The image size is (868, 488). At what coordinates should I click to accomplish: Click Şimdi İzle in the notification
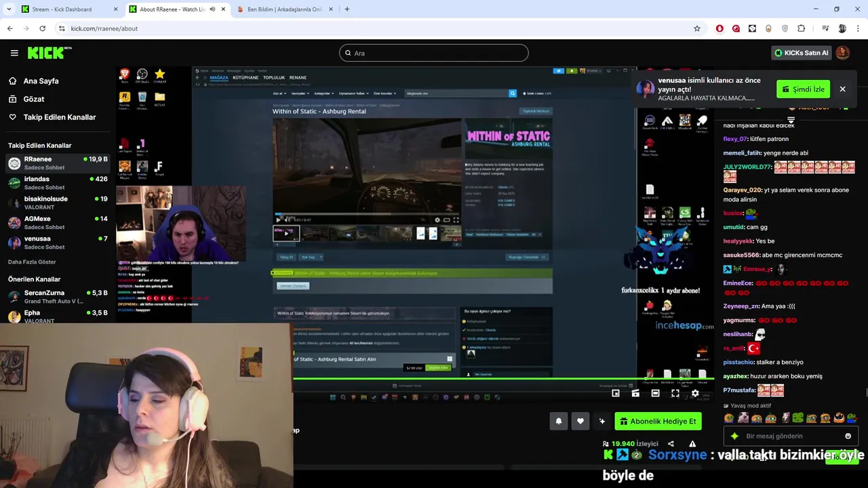pyautogui.click(x=803, y=89)
